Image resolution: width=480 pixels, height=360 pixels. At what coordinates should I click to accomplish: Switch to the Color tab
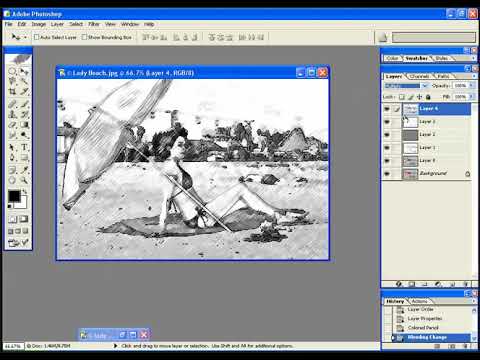click(x=392, y=58)
